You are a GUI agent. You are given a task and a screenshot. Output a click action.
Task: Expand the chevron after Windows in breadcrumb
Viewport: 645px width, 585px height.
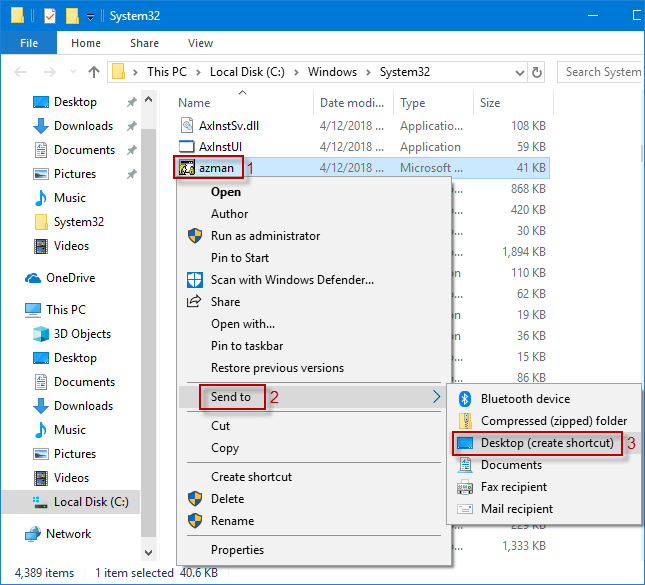(369, 72)
